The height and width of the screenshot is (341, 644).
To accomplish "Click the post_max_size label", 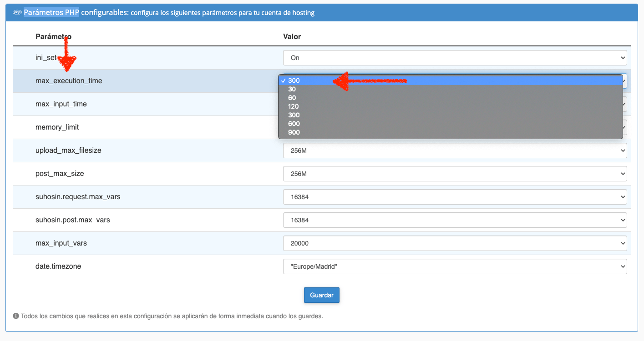I will [x=60, y=174].
